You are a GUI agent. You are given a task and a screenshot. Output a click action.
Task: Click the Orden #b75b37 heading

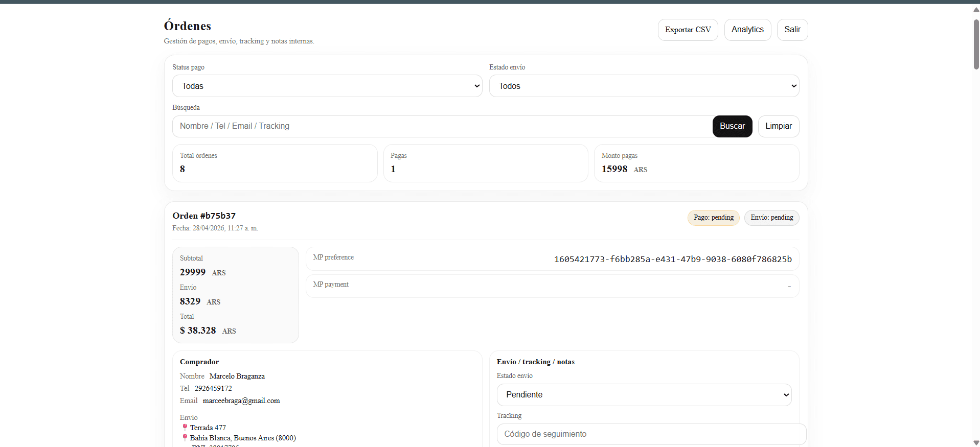coord(204,216)
